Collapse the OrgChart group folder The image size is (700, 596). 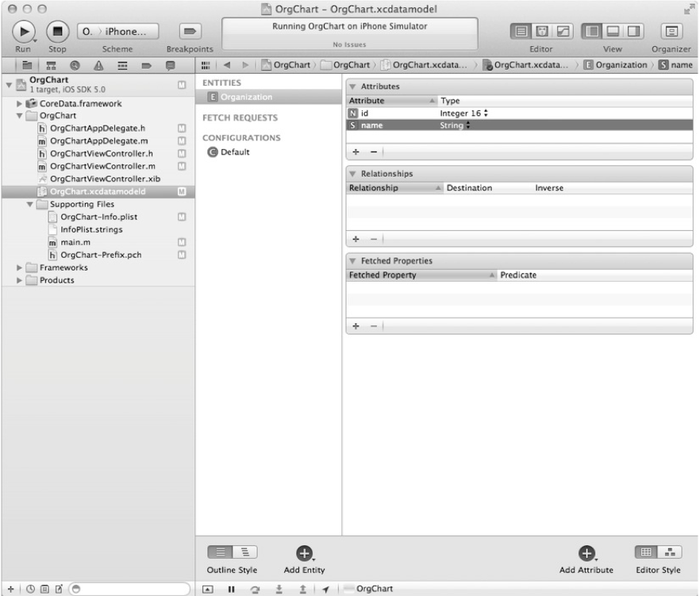click(x=19, y=116)
